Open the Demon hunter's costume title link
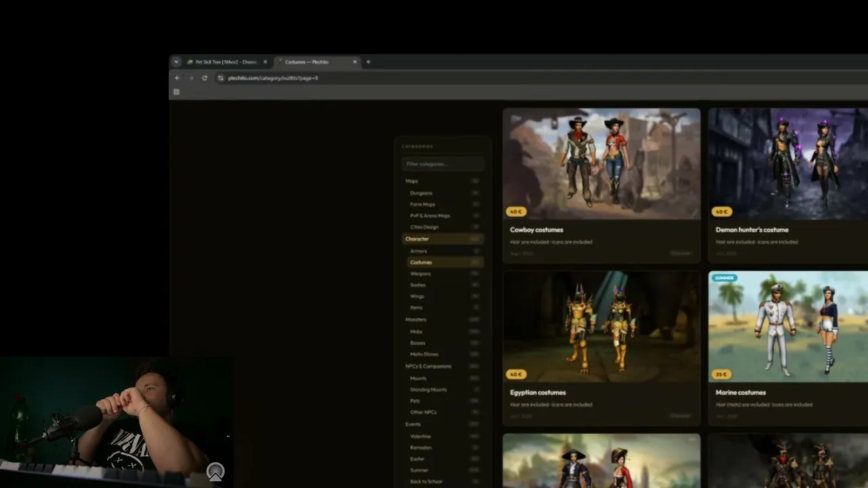 pyautogui.click(x=752, y=230)
